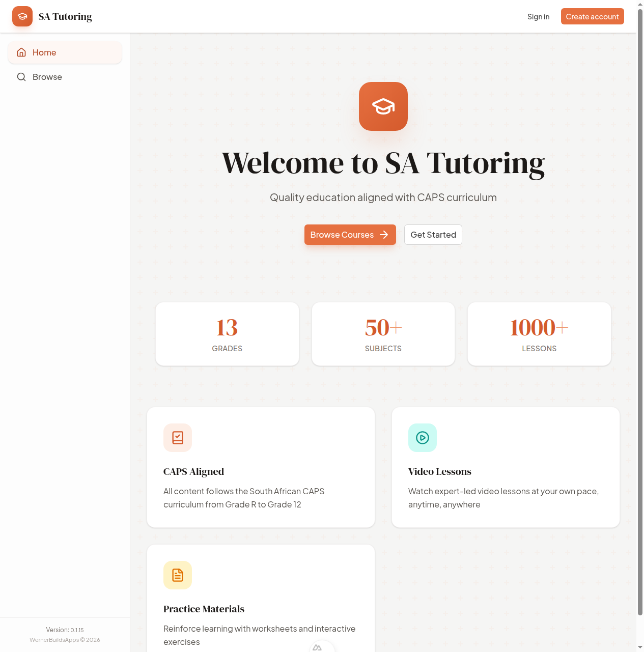The height and width of the screenshot is (652, 644).
Task: Select the 13 Grades stat card
Action: 227,334
